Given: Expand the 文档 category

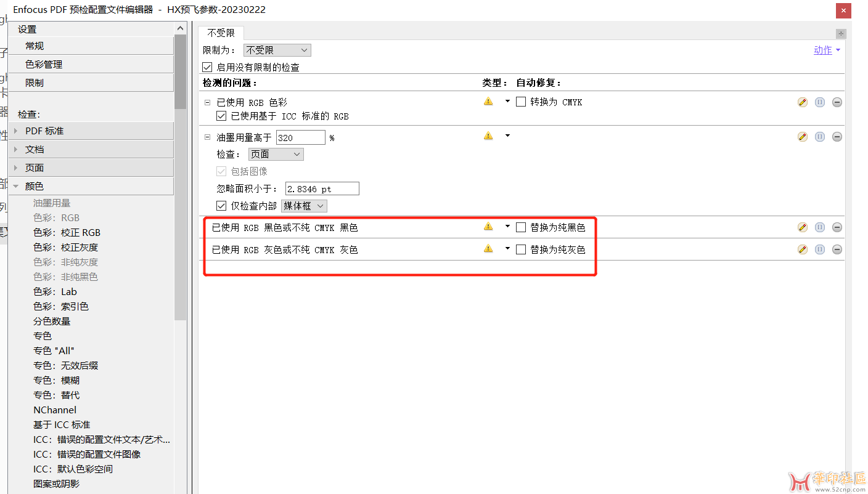Looking at the screenshot, I should (x=16, y=150).
